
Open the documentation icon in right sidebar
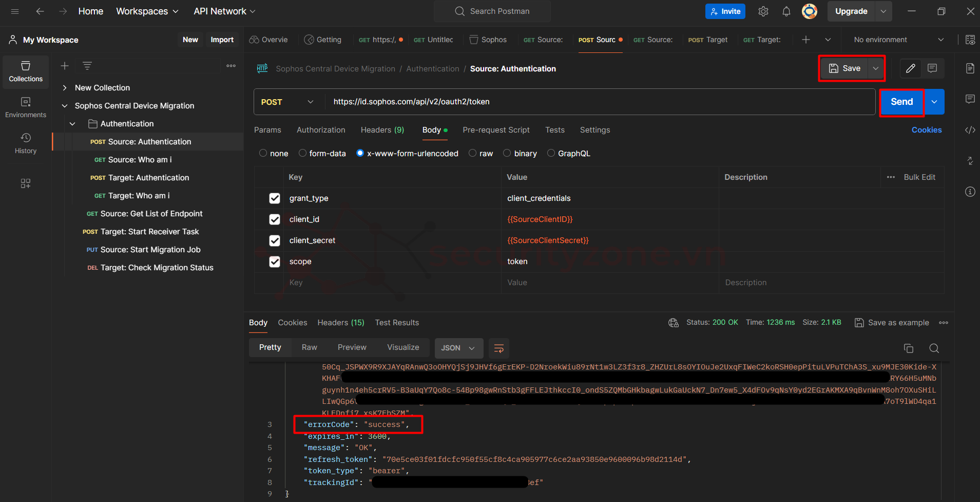pyautogui.click(x=970, y=68)
